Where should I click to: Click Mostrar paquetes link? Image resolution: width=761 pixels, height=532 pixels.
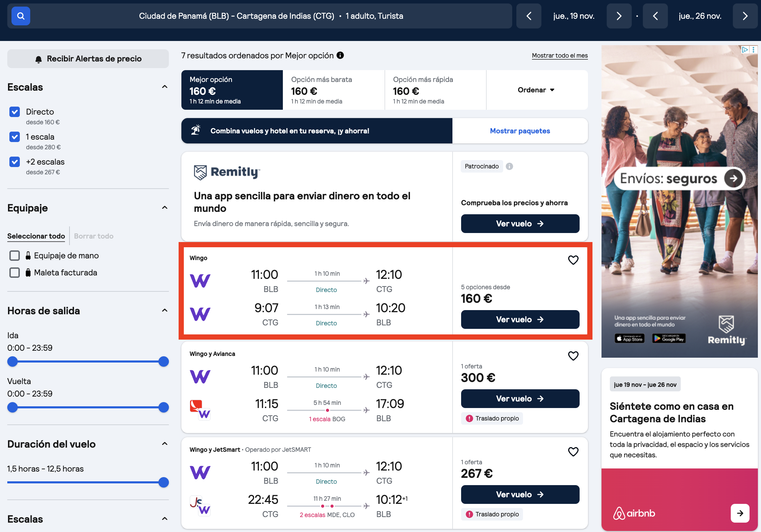pos(520,131)
